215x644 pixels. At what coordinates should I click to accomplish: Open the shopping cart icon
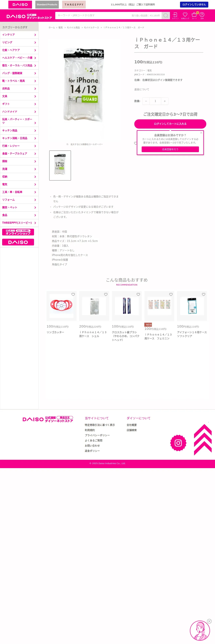[194, 16]
